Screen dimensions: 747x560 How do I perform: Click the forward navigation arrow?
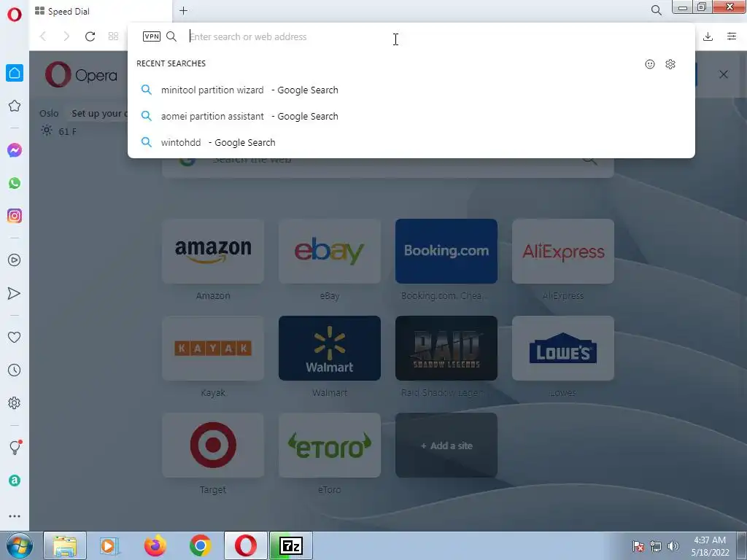66,36
